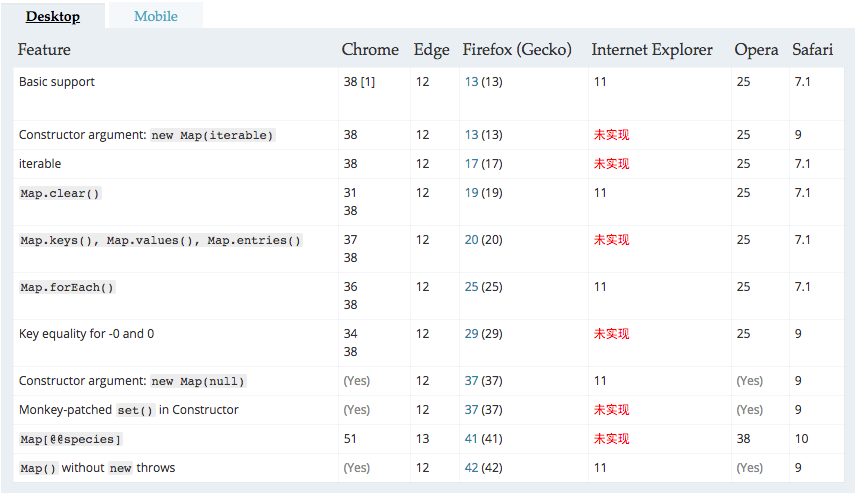Click the Chrome 38 [1] footnote cell

click(x=359, y=82)
